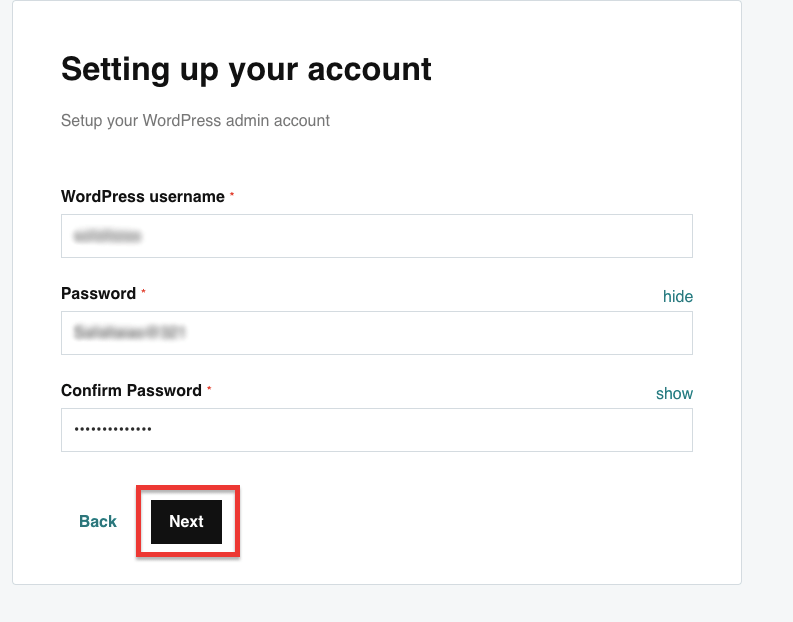
Task: Show the Confirm Password text
Action: click(x=674, y=393)
